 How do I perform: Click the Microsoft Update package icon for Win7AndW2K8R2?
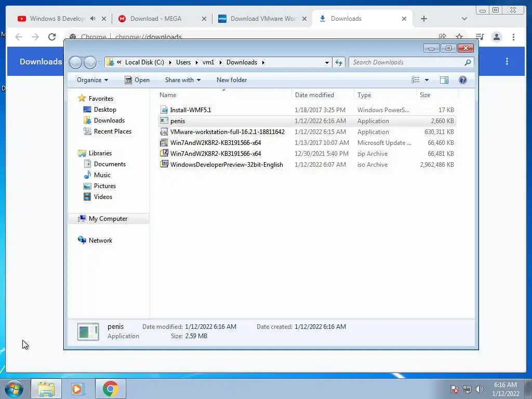pos(164,142)
